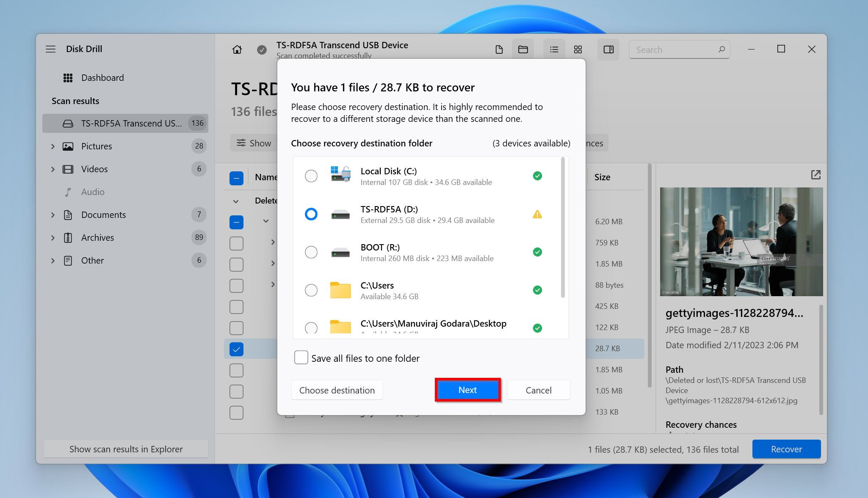Click Choose destination button

click(337, 390)
